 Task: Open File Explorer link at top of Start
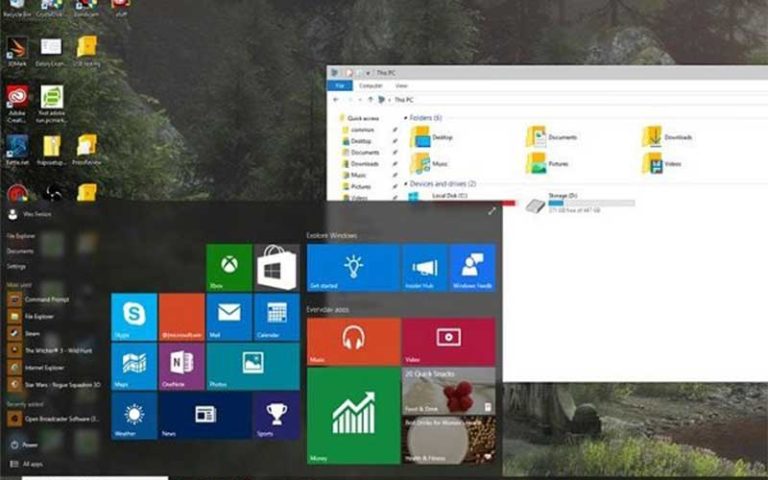[x=21, y=236]
